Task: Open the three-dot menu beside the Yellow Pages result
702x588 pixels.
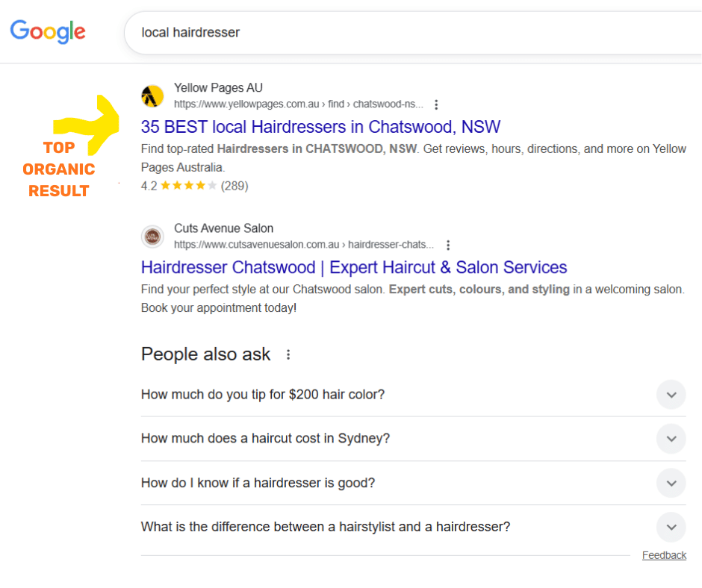Action: (436, 104)
